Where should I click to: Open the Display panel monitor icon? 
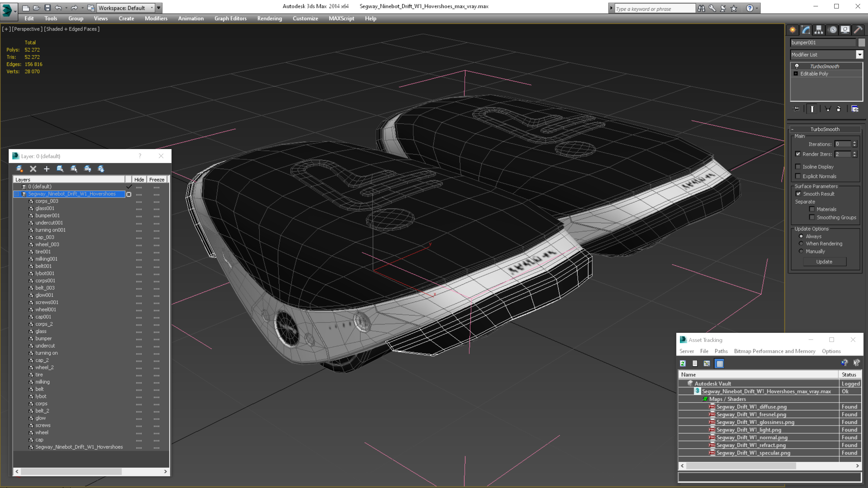845,30
